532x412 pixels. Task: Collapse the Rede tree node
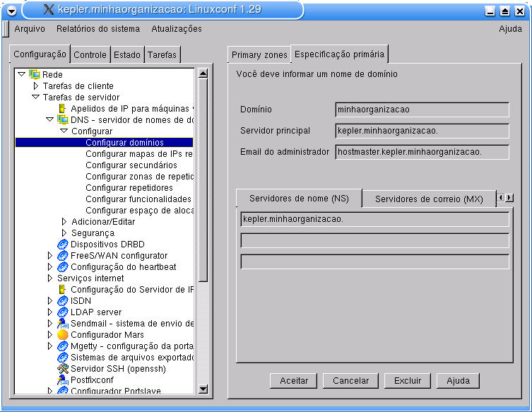(21, 74)
